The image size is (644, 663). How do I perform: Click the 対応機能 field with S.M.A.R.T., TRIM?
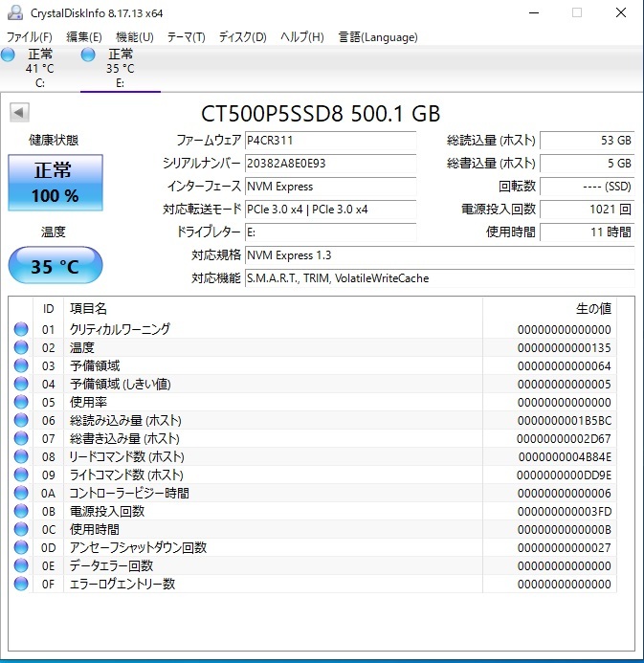[440, 278]
